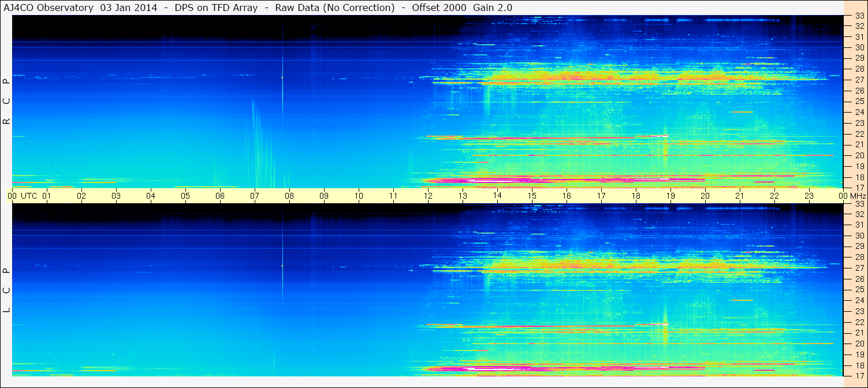Click the 'L C P' vertical panel label
This screenshot has height=388, width=868.
click(x=6, y=290)
